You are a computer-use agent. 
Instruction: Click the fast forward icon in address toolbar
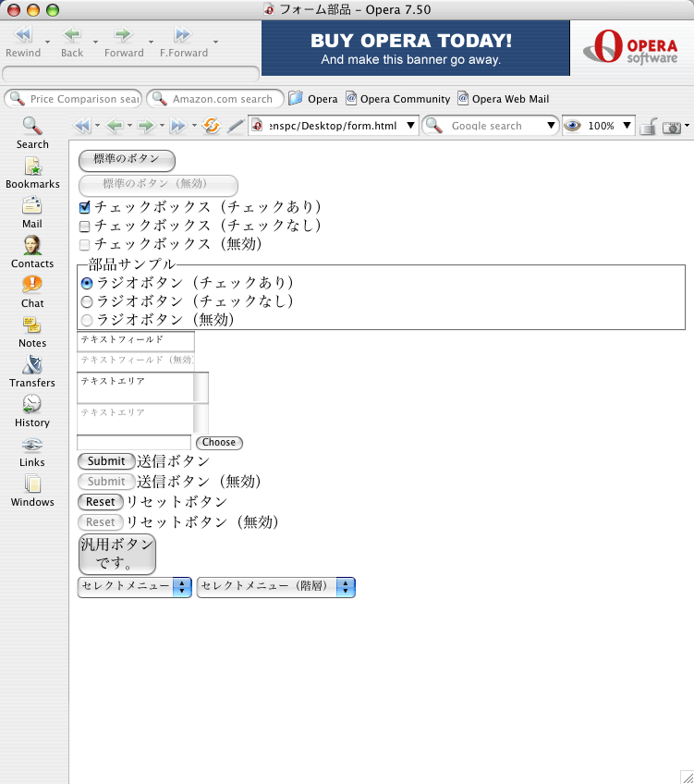(x=177, y=126)
